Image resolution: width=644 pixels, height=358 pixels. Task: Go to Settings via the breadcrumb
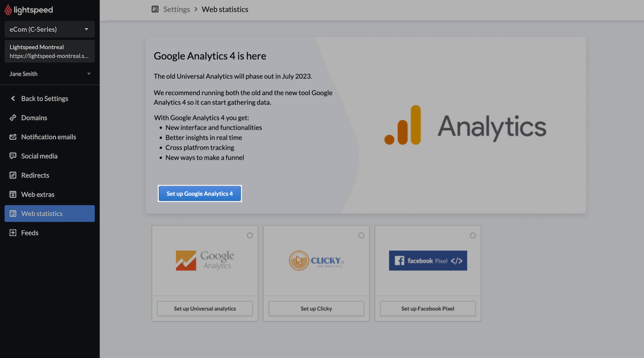click(x=176, y=9)
